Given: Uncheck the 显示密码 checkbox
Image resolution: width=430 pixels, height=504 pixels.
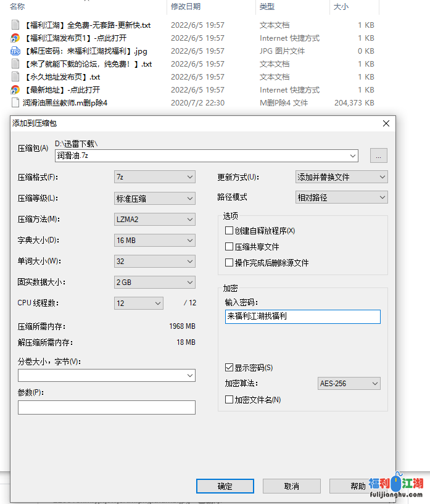Looking at the screenshot, I should (x=229, y=368).
